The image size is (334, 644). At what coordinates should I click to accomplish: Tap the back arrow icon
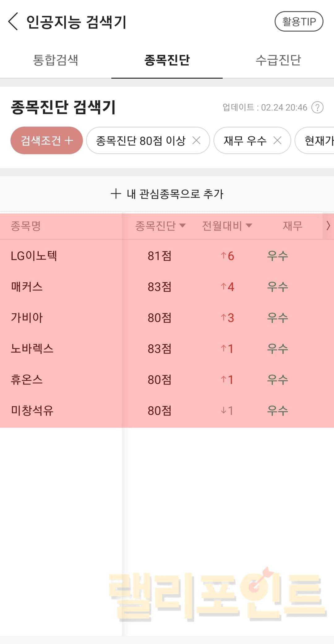[x=13, y=22]
